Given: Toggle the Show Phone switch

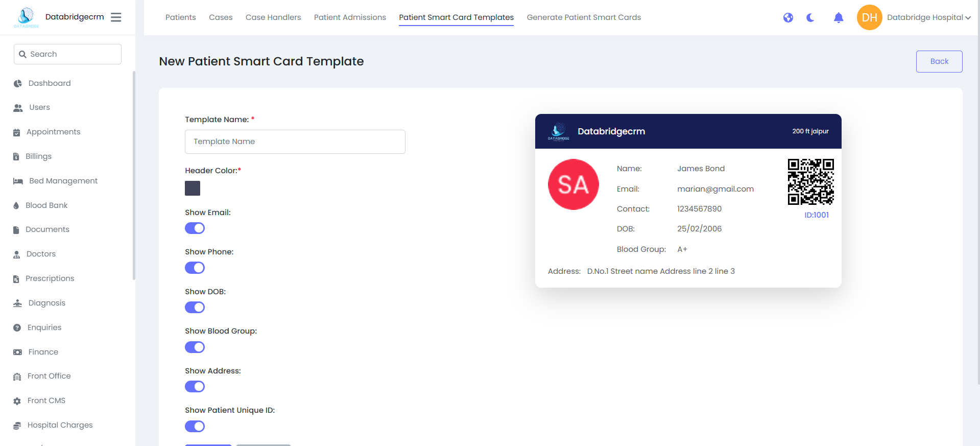Looking at the screenshot, I should coord(195,268).
